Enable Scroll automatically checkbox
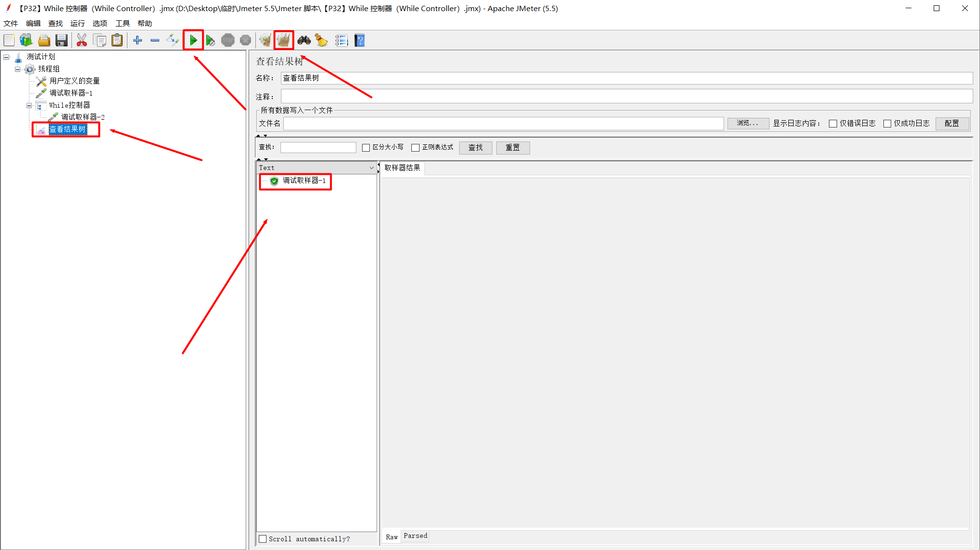980x550 pixels. click(263, 539)
